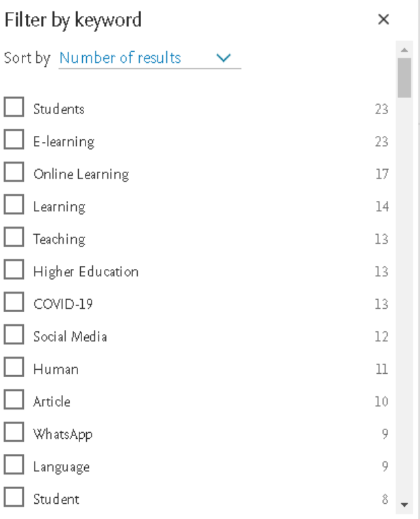Enable the Learning keyword filter
Screen dimensions: 420x519
click(14, 205)
